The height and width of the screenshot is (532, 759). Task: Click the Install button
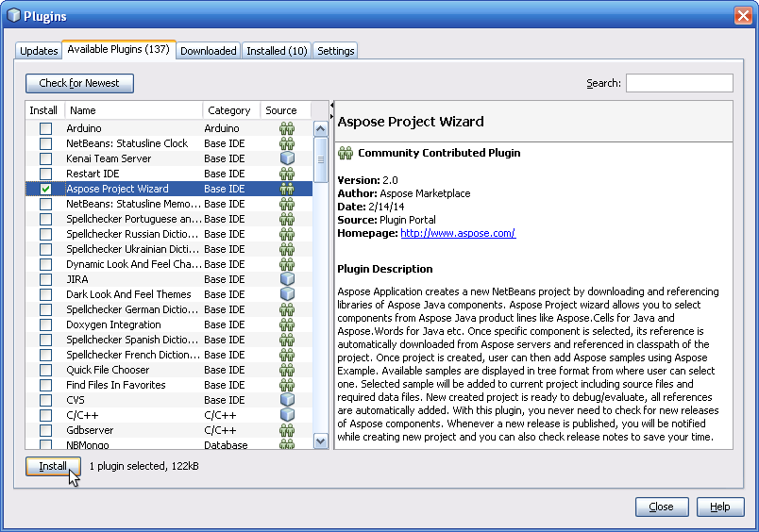(53, 466)
